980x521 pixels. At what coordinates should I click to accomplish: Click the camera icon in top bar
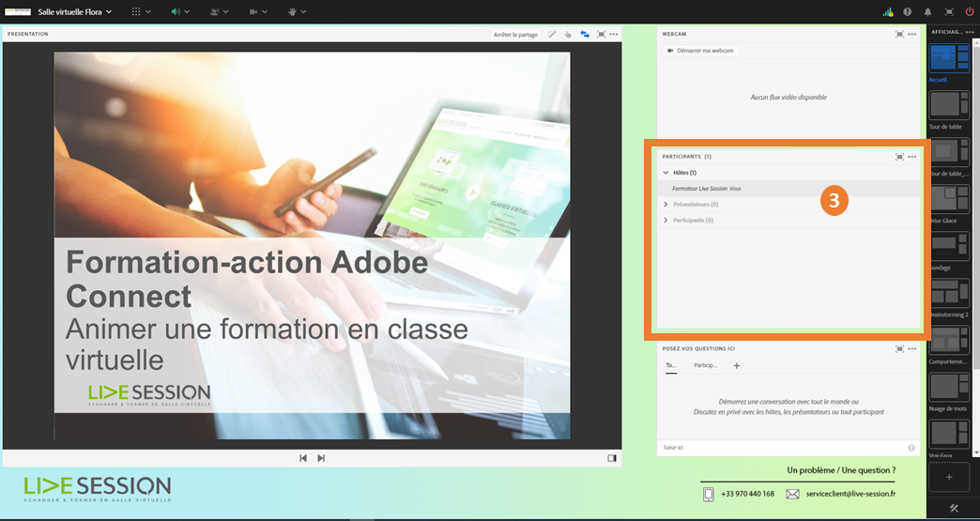pyautogui.click(x=253, y=11)
